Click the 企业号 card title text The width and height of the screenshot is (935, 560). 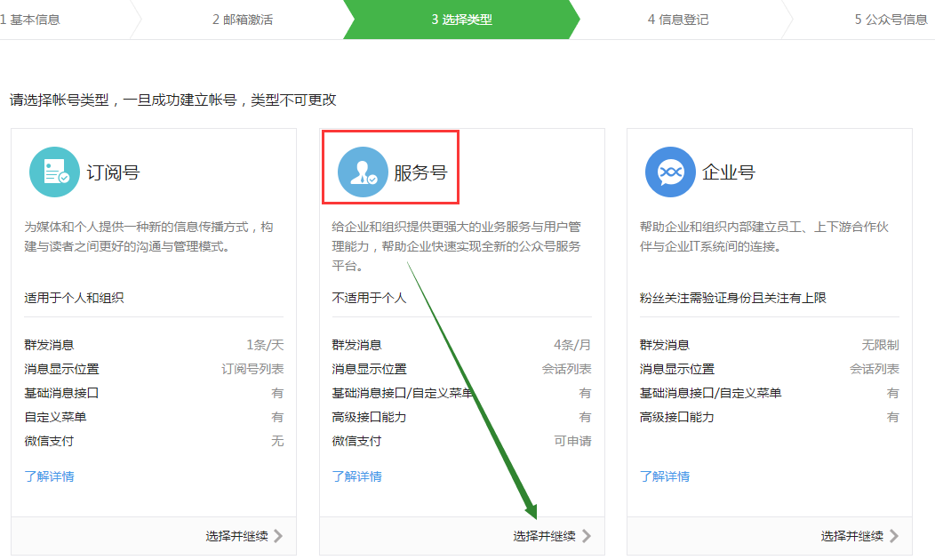[x=728, y=172]
